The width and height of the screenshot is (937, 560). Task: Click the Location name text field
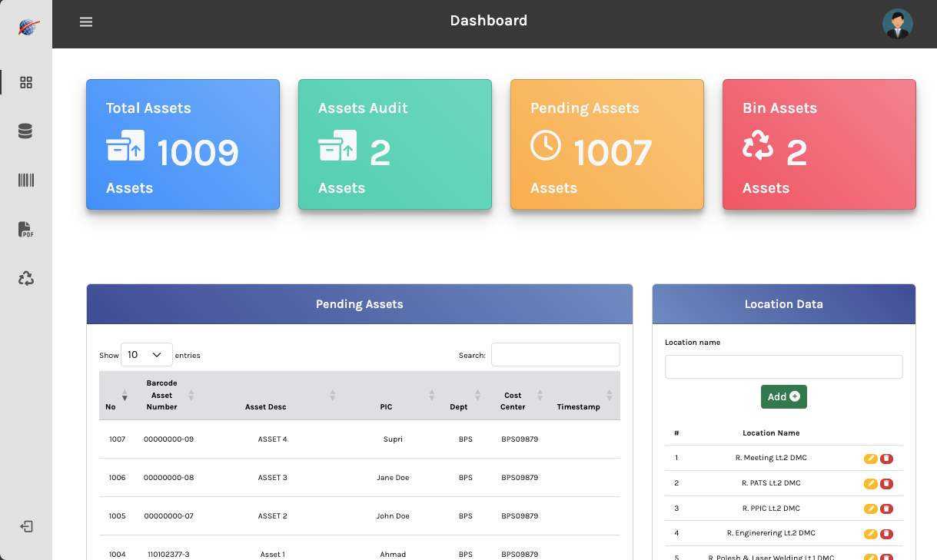click(x=783, y=366)
